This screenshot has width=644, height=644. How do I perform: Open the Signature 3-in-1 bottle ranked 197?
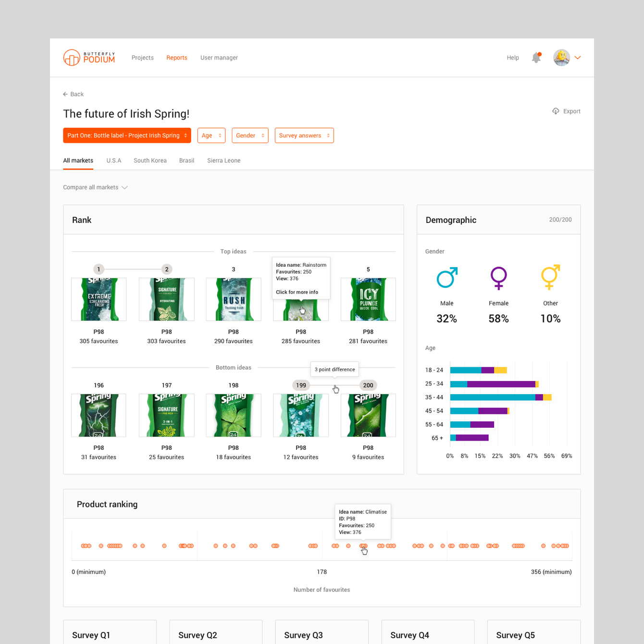[x=166, y=415]
